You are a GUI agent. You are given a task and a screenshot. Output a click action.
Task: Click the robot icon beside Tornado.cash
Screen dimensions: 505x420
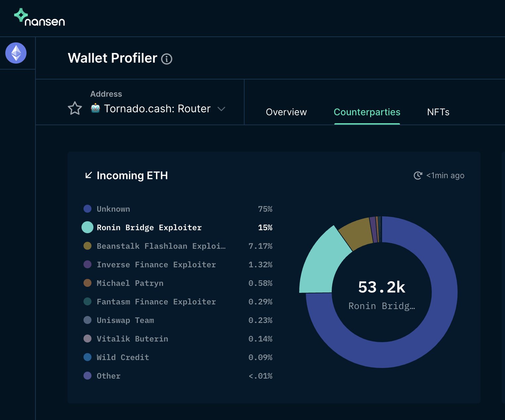[95, 108]
